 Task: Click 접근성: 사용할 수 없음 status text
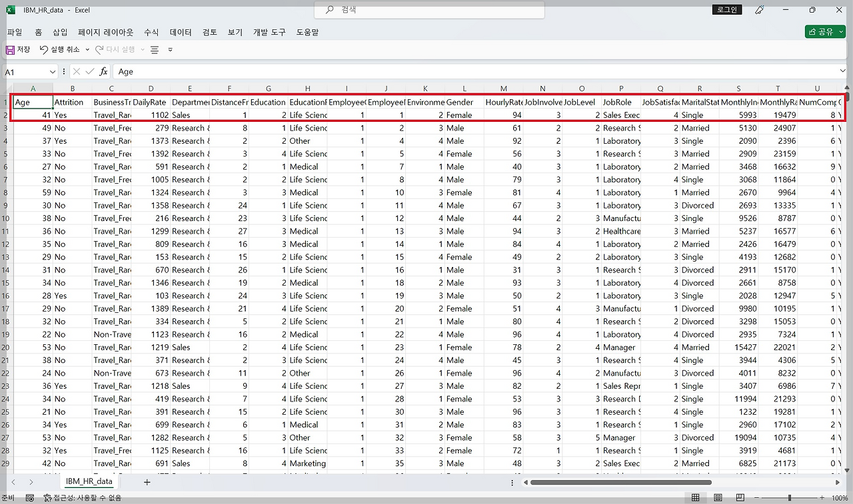coord(87,498)
